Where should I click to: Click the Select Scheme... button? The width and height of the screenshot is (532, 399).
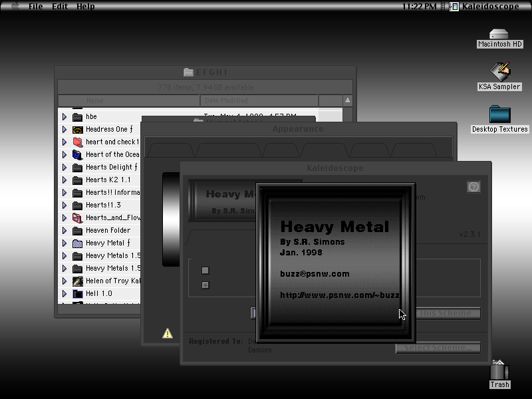pyautogui.click(x=438, y=348)
